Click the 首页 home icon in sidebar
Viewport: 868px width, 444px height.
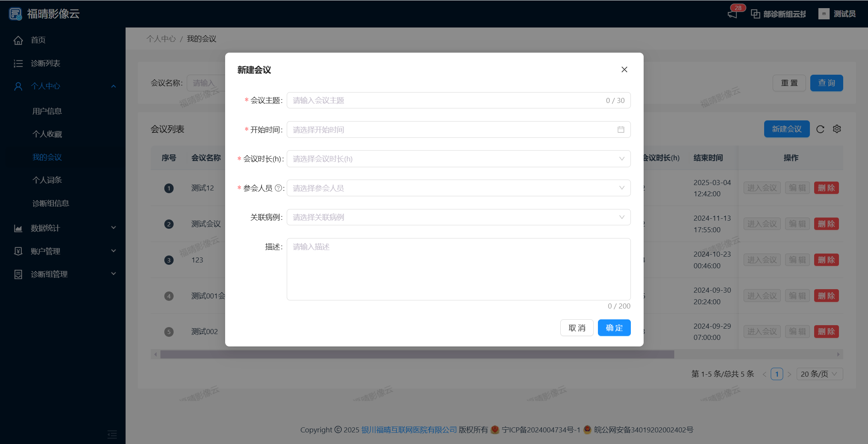[x=18, y=40]
